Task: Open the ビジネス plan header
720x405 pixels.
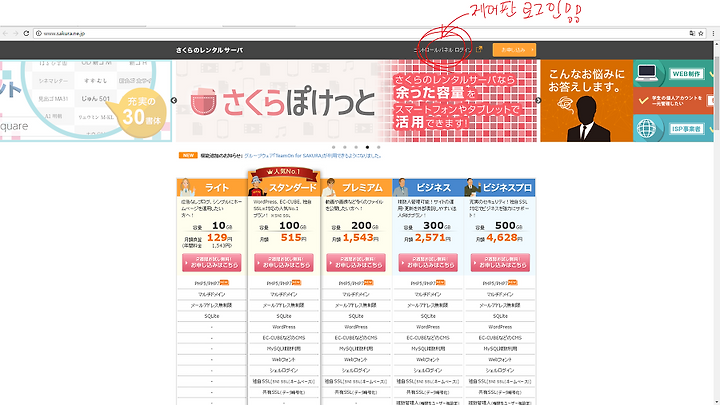Action: click(428, 188)
